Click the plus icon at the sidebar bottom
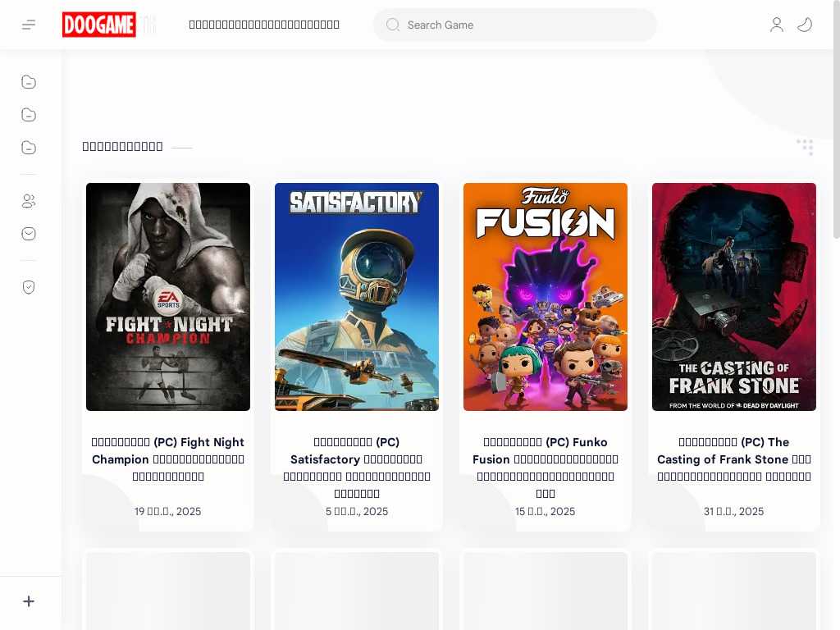This screenshot has width=840, height=630. 29,601
